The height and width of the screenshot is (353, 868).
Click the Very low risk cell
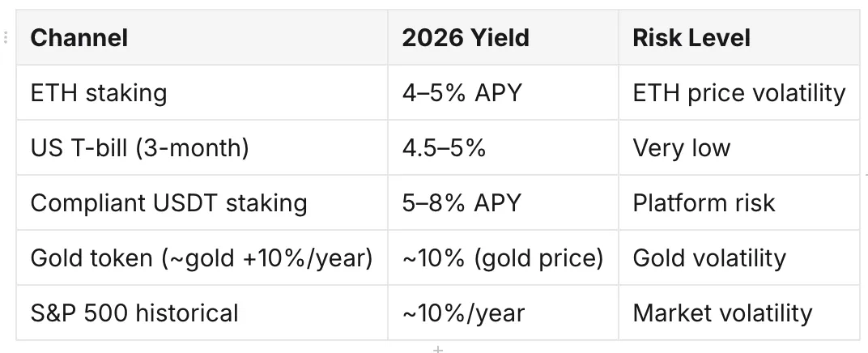coord(739,147)
